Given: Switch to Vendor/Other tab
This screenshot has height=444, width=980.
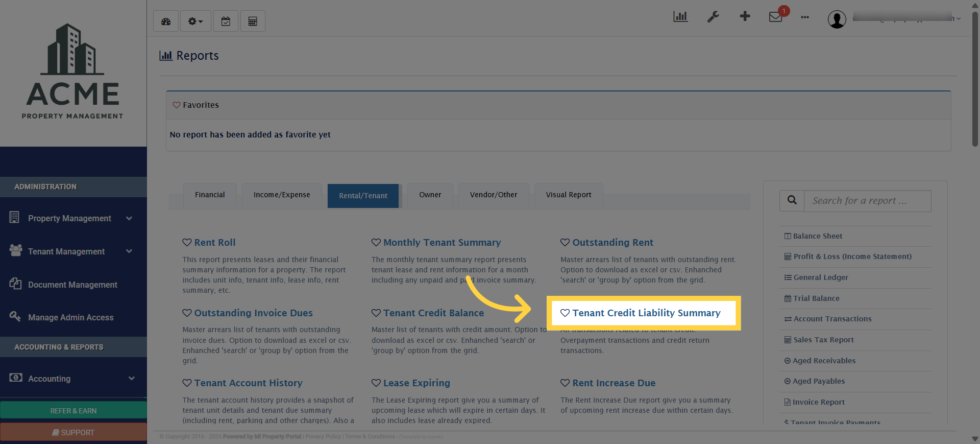Looking at the screenshot, I should (x=494, y=195).
